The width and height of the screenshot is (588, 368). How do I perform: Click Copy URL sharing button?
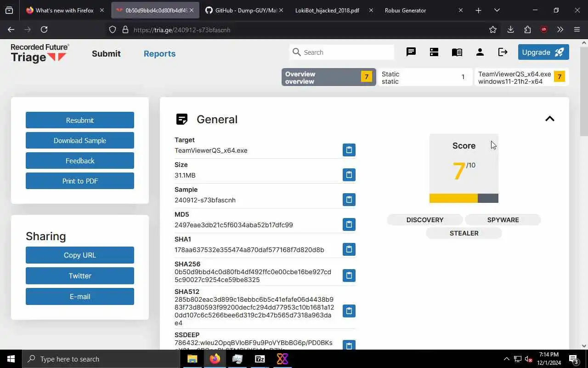tap(80, 255)
